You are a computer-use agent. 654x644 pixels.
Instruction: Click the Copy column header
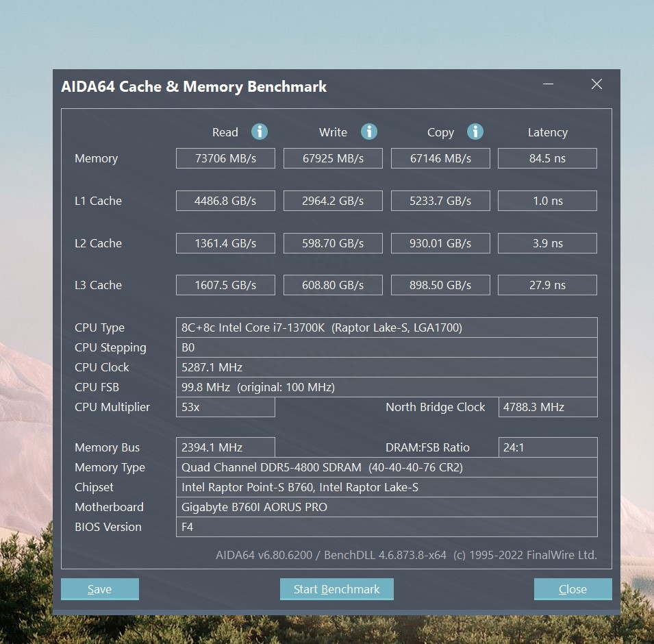(440, 133)
